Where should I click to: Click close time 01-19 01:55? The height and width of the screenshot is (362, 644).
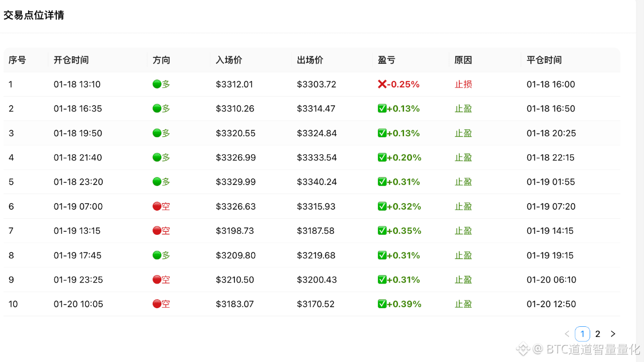tap(551, 182)
